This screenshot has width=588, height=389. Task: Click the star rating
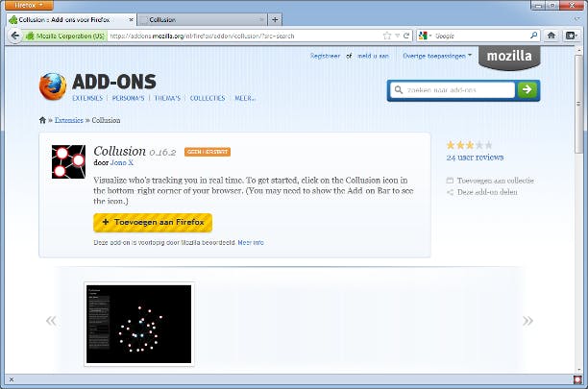click(469, 145)
